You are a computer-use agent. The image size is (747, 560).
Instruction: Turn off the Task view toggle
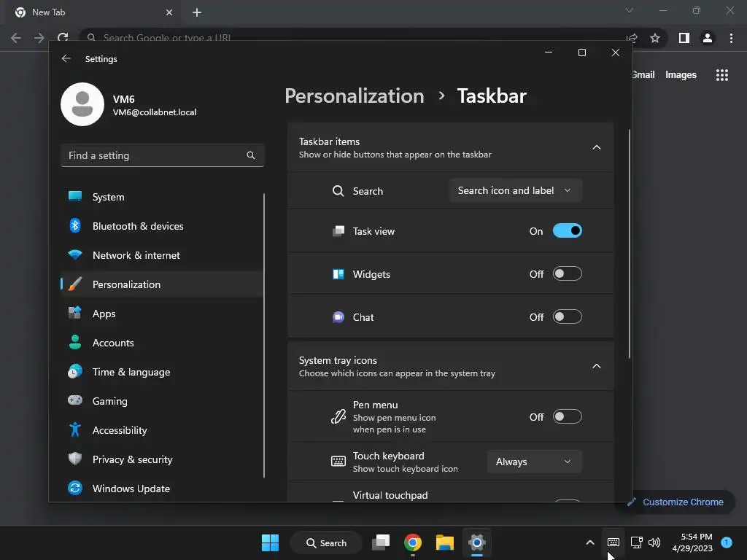click(567, 231)
